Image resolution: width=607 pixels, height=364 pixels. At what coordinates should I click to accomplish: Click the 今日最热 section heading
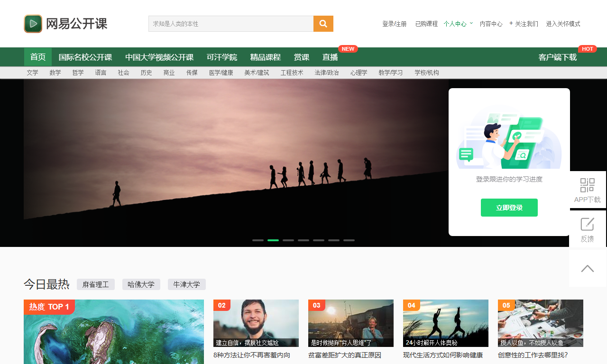click(46, 284)
